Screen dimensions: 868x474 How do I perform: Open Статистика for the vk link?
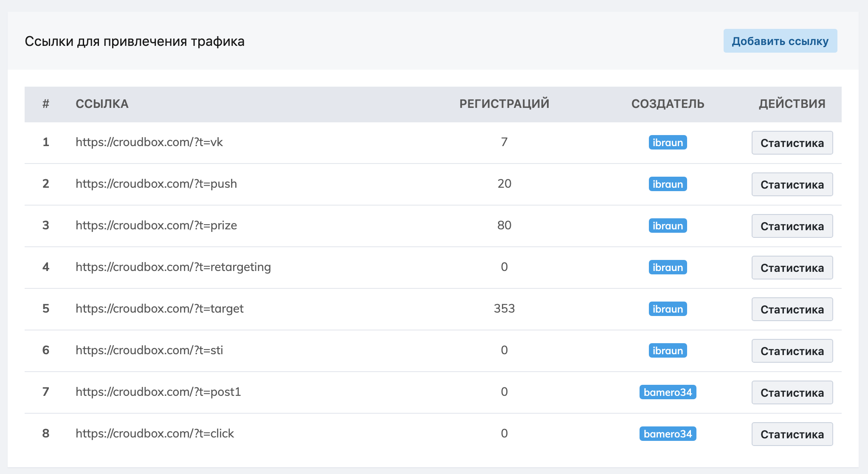pyautogui.click(x=792, y=143)
